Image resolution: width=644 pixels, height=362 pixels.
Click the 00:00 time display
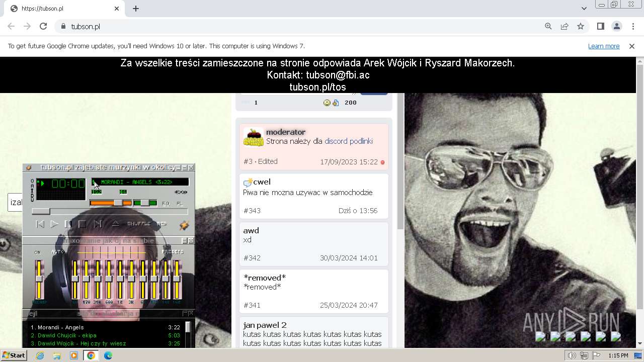(x=68, y=184)
